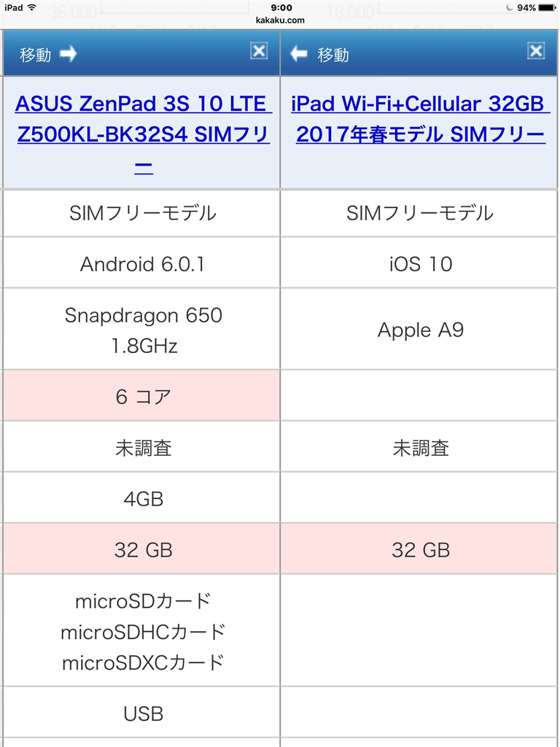Select the 32 GB cell under ASUS

point(143,550)
